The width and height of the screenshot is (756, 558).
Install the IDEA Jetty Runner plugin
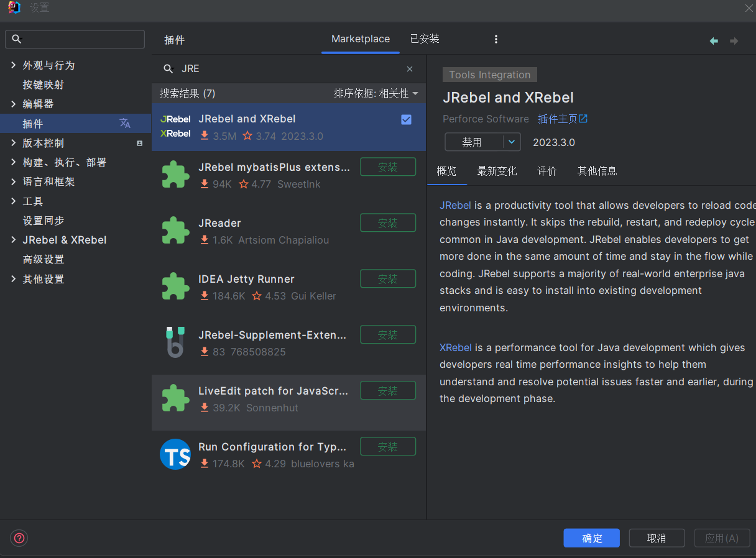(388, 279)
